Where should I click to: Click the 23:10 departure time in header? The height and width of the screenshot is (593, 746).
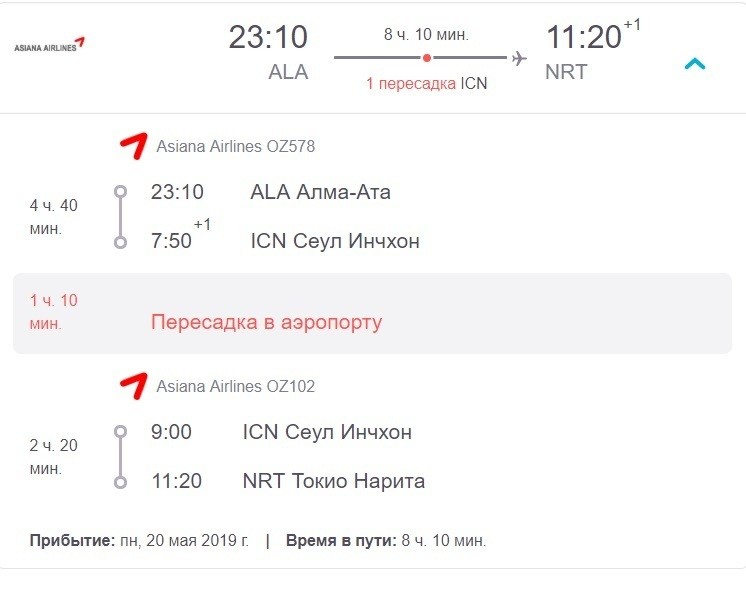click(x=268, y=37)
